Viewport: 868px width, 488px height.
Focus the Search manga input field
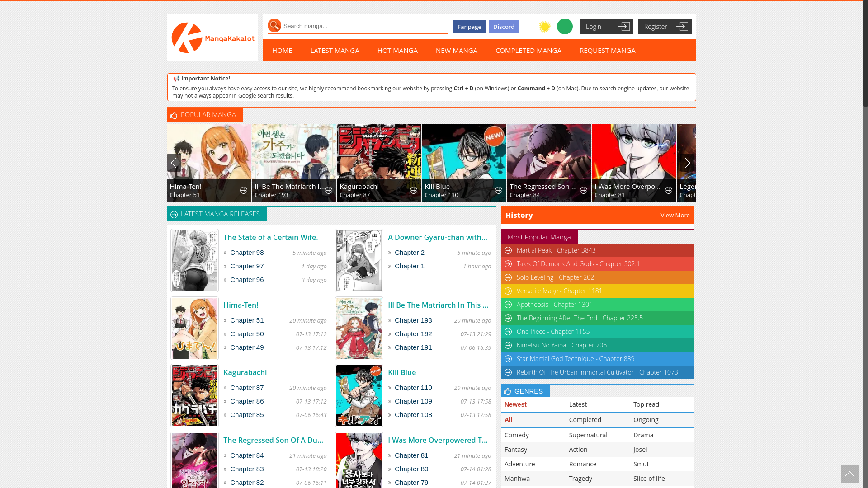365,26
